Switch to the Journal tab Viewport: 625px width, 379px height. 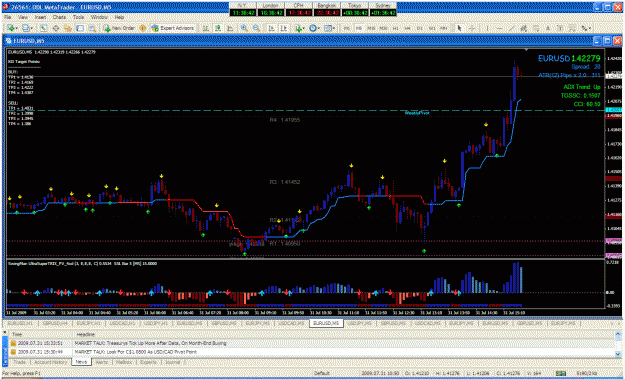(173, 362)
